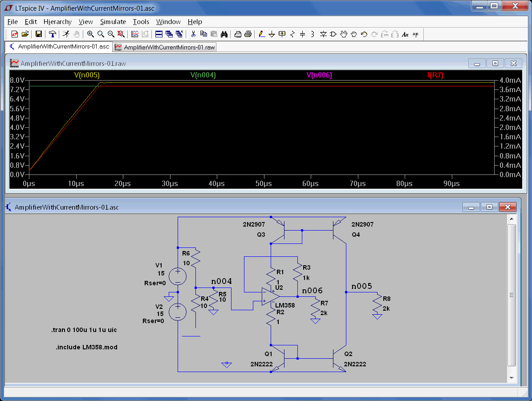
Task: Open the Edit menu
Action: tap(31, 22)
